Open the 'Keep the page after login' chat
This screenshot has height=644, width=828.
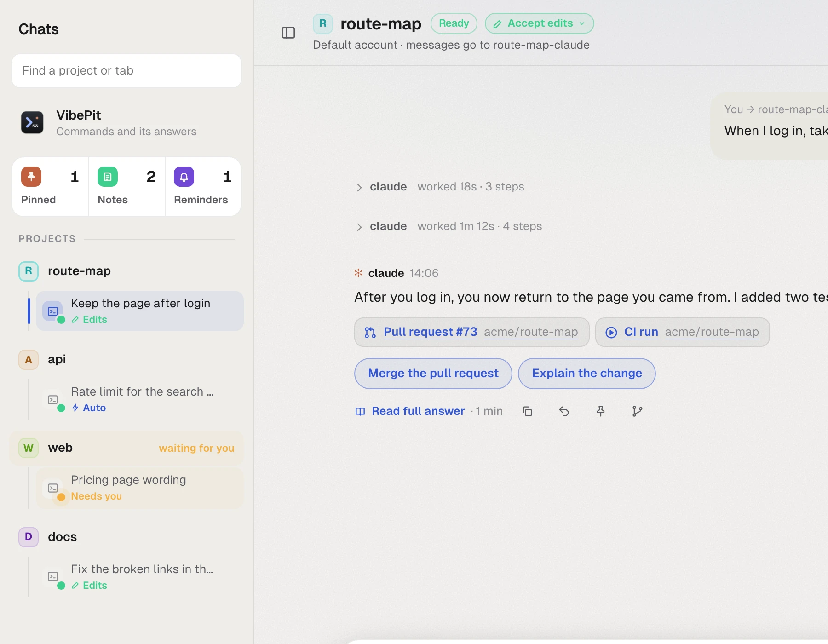pos(140,311)
